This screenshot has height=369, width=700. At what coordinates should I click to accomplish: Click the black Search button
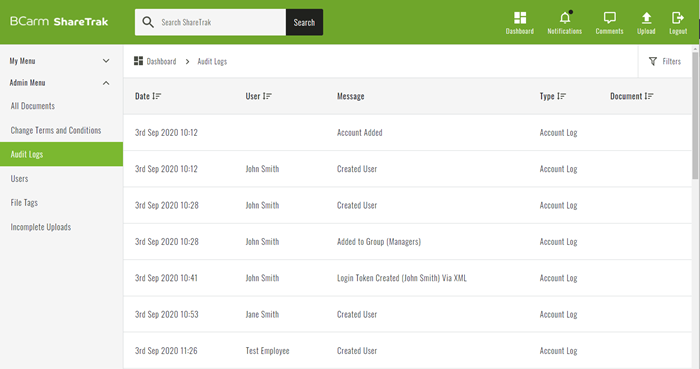(304, 22)
